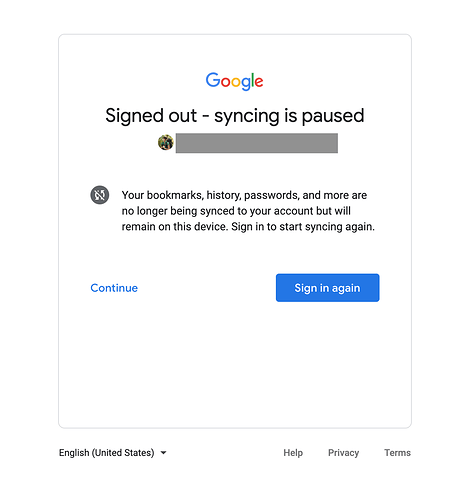Open the Terms link

pos(397,453)
